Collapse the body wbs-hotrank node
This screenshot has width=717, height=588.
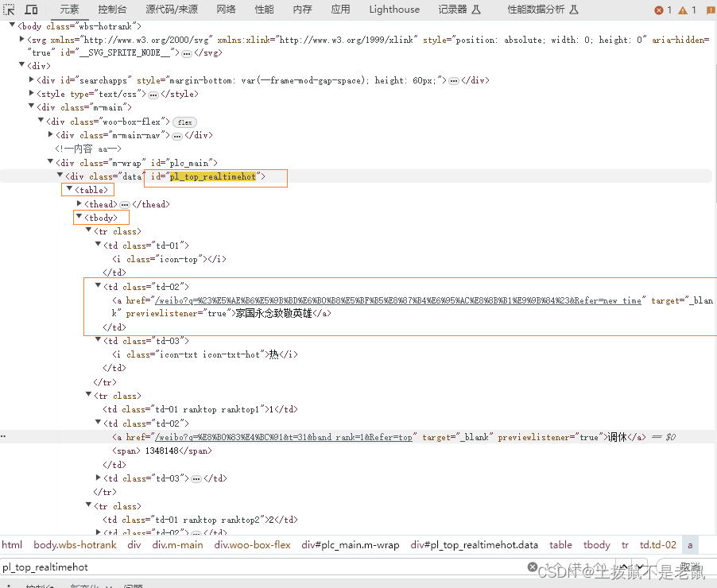click(13, 25)
